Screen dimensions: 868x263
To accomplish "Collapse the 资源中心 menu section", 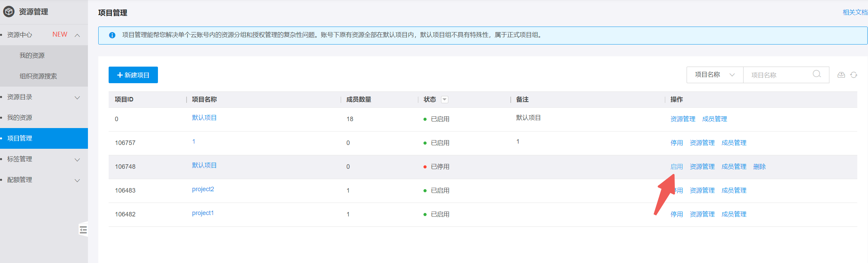I will point(77,35).
